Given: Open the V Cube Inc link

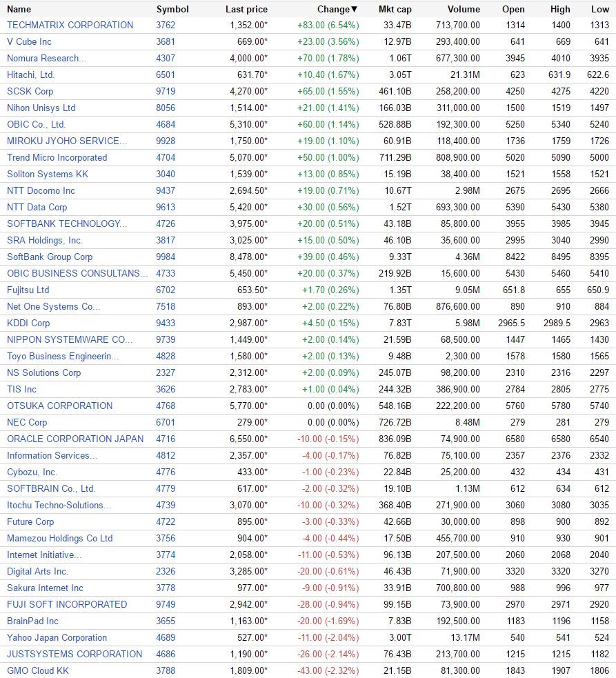Looking at the screenshot, I should click(29, 41).
